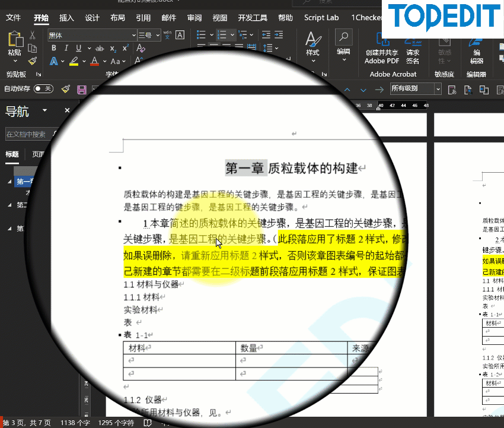
Task: Apply Strikethrough formatting
Action: click(100, 48)
